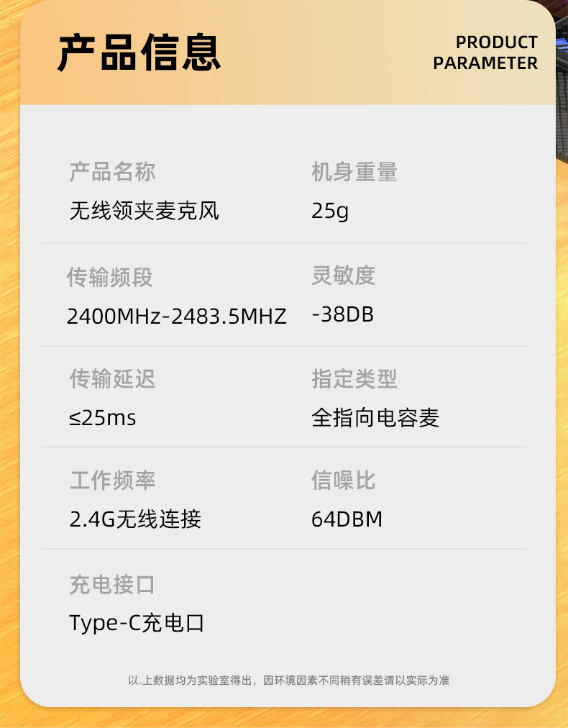Select the 产品名称 label
Image resolution: width=568 pixels, height=728 pixels.
click(112, 172)
